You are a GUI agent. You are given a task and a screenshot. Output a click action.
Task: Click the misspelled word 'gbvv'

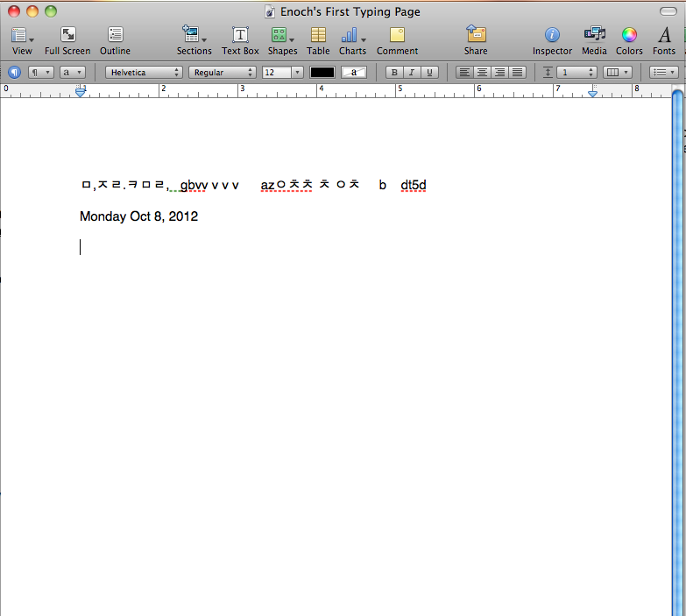[194, 186]
